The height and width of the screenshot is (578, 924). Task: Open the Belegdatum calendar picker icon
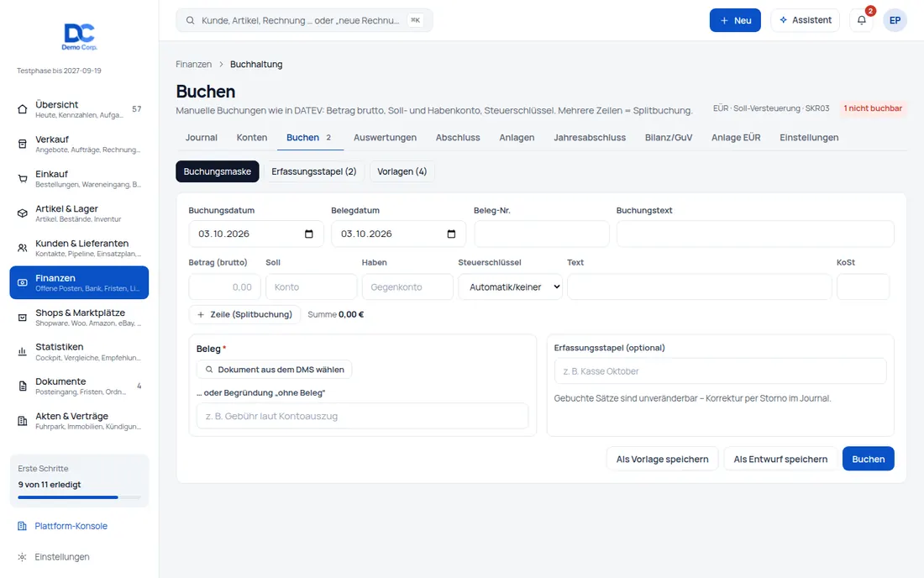(x=451, y=234)
